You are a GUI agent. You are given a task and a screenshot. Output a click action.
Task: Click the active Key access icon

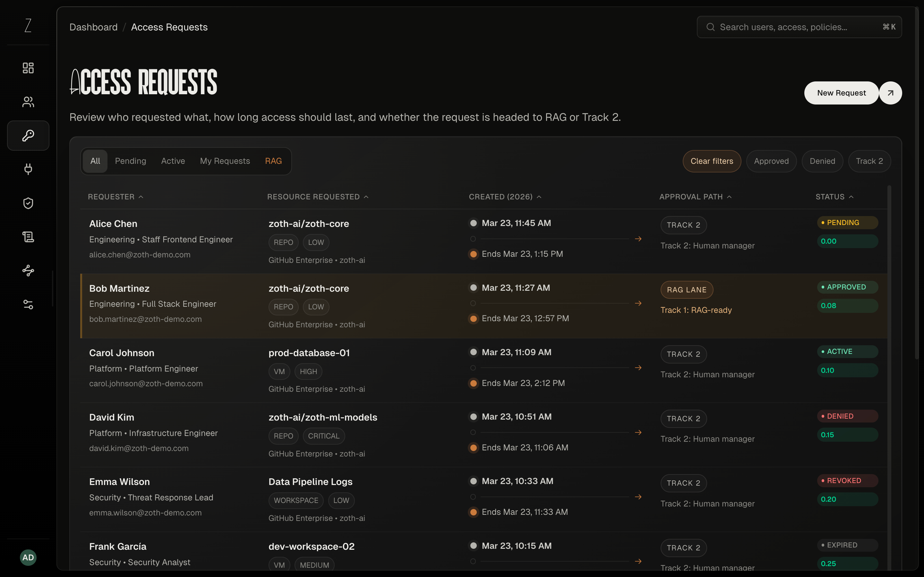(x=28, y=136)
